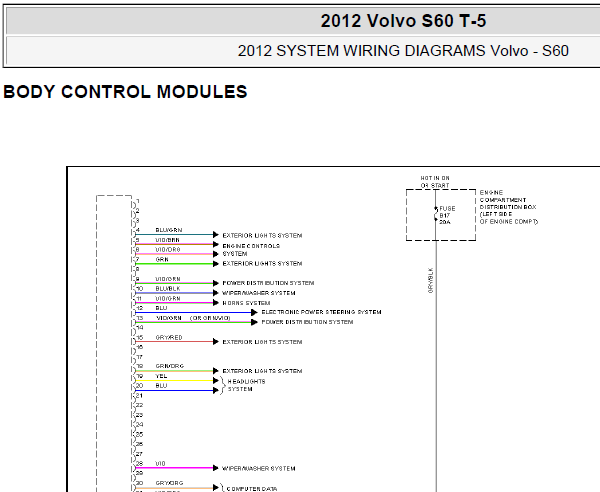
Task: Click the 'HORNS SYSTEM' destination label
Action: [246, 303]
